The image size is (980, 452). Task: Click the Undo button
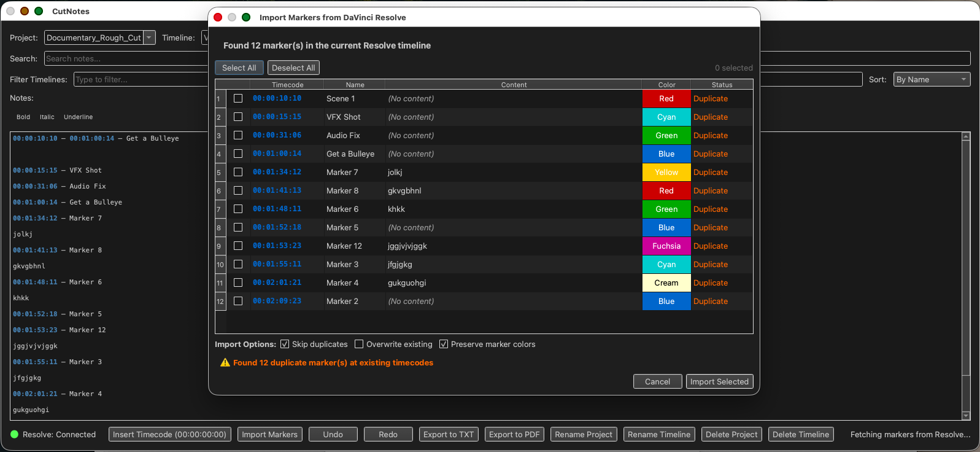(x=333, y=434)
